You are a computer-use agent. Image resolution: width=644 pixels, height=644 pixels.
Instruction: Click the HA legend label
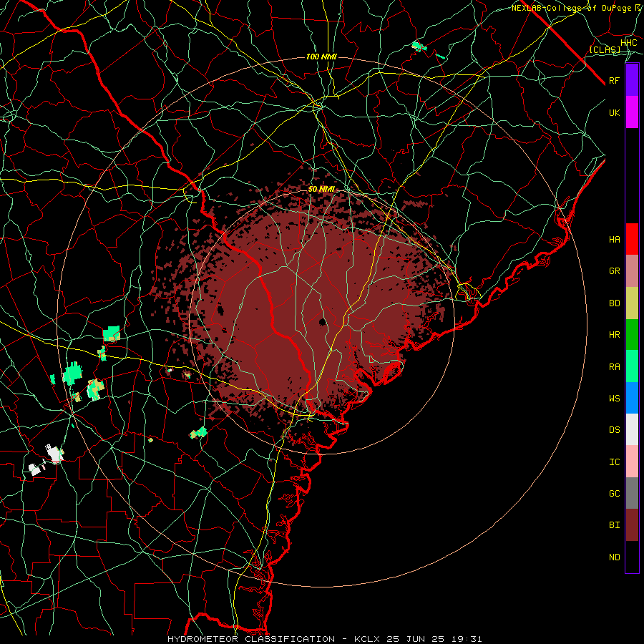[615, 240]
